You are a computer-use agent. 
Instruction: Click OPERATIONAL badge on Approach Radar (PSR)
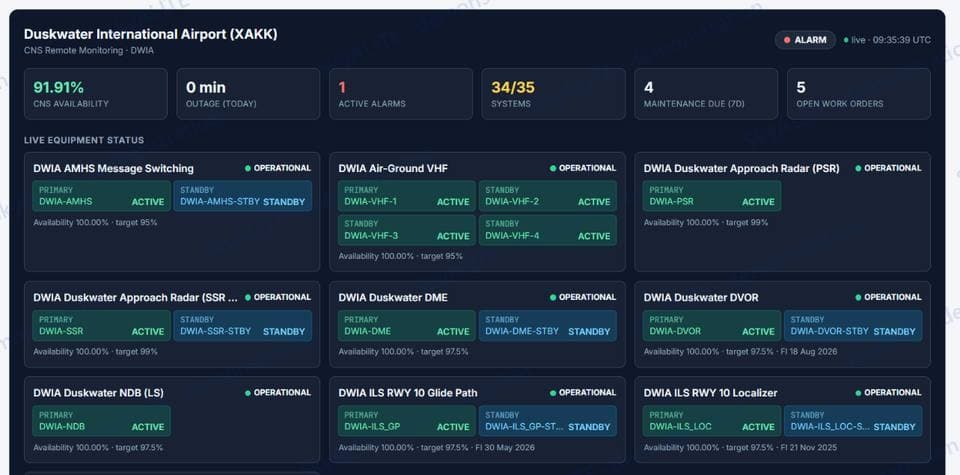888,168
